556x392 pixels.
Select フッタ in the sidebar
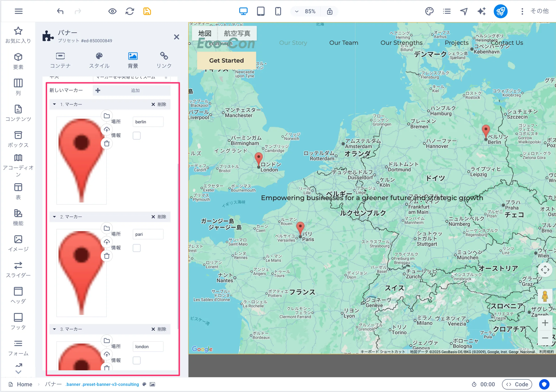tap(18, 322)
